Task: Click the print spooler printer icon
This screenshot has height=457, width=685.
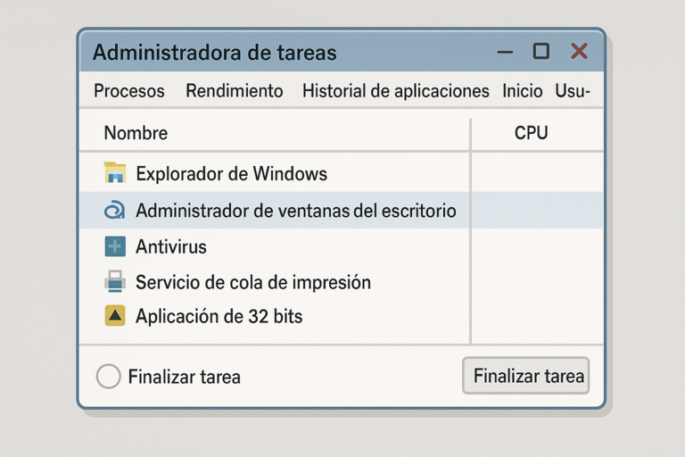Action: click(x=116, y=282)
